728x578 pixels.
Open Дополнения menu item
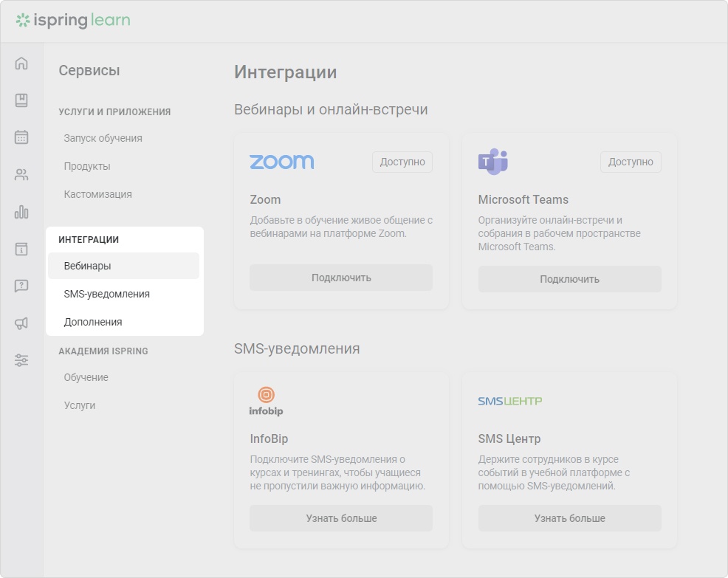[x=123, y=322]
